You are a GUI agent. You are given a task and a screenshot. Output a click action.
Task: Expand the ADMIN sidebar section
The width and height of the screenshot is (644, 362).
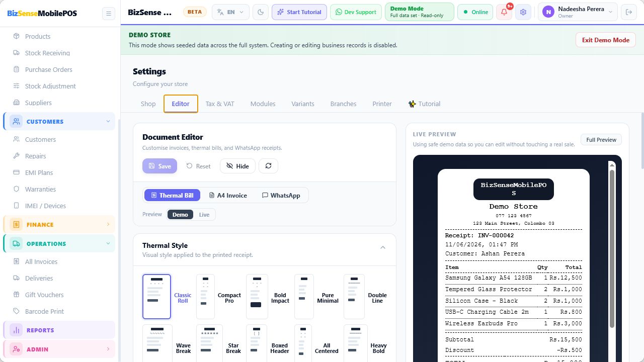pyautogui.click(x=108, y=349)
